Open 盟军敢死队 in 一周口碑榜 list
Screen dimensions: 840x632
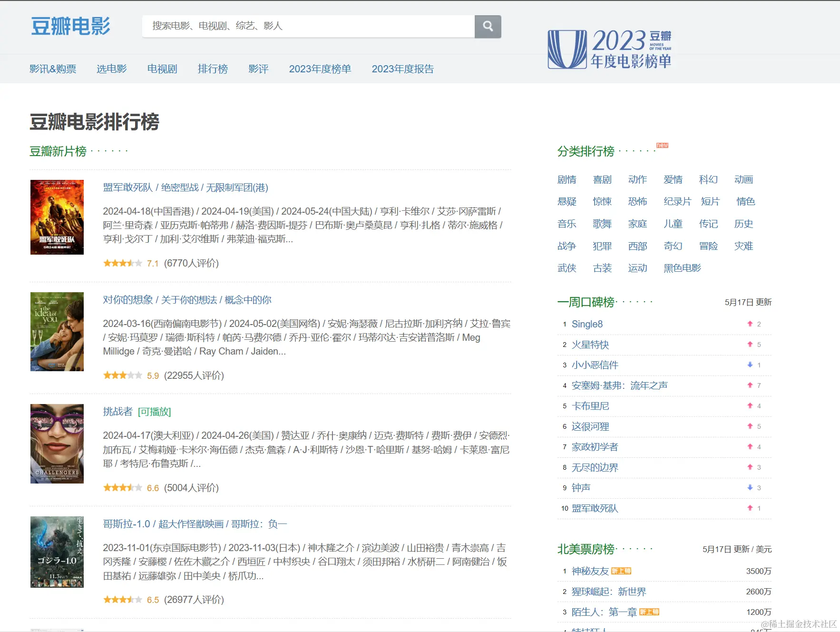pyautogui.click(x=595, y=508)
